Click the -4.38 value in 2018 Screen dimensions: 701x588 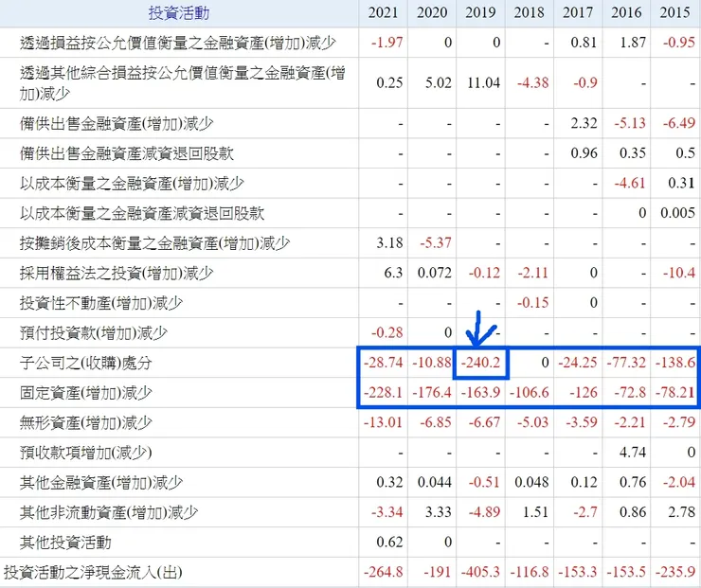pyautogui.click(x=533, y=83)
